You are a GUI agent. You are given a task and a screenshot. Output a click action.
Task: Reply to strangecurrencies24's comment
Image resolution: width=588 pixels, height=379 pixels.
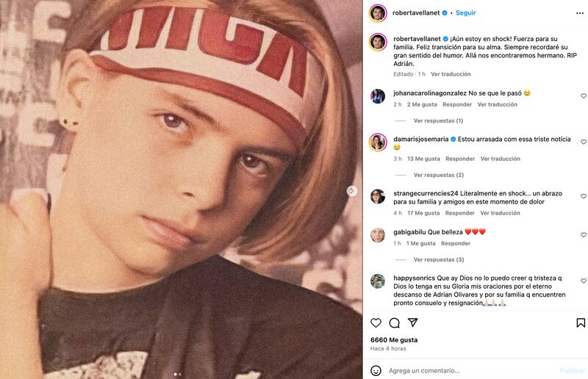point(459,213)
